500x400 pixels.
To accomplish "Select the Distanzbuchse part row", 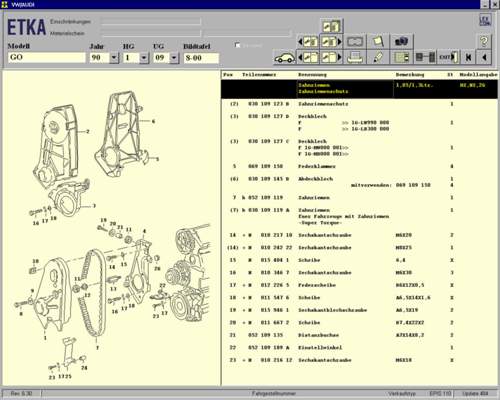I will coord(359,335).
